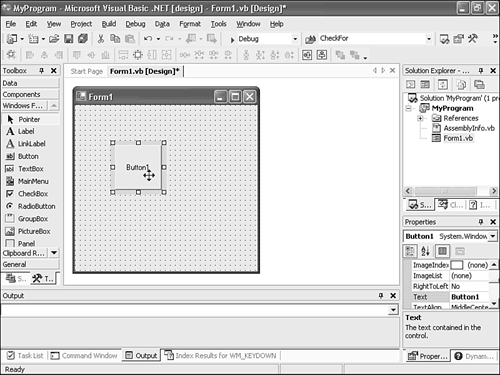Screen dimensions: 500x375
Task: Click the Cut scissors icon
Action: (101, 39)
